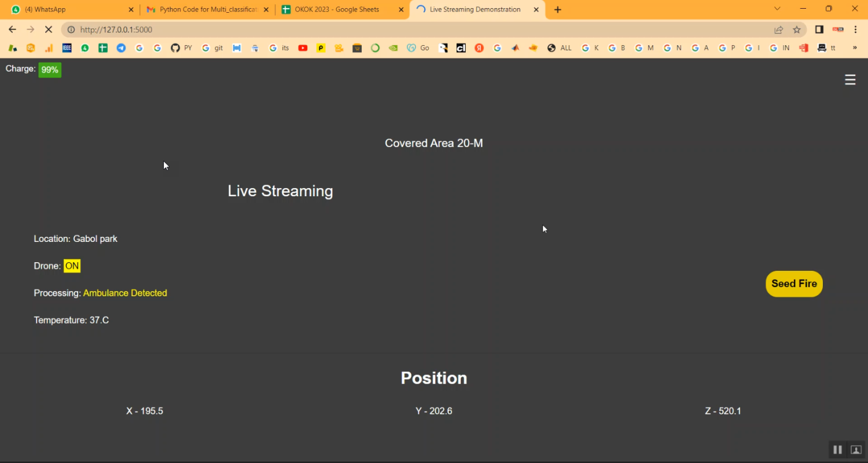This screenshot has width=868, height=463.
Task: Open the GitHub PY bookmark
Action: (181, 48)
